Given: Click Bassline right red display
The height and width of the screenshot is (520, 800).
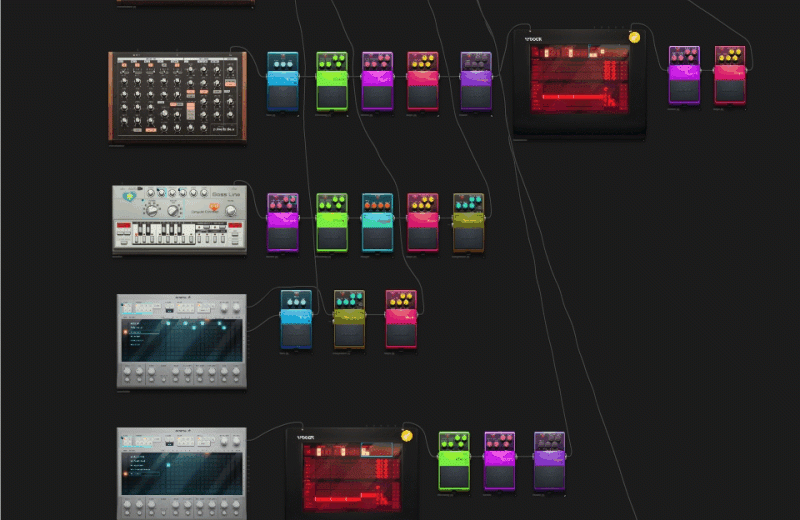Looking at the screenshot, I should click(x=235, y=225).
